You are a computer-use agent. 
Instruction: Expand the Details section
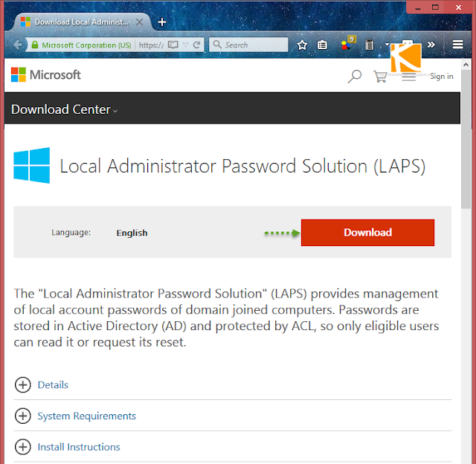click(x=23, y=384)
